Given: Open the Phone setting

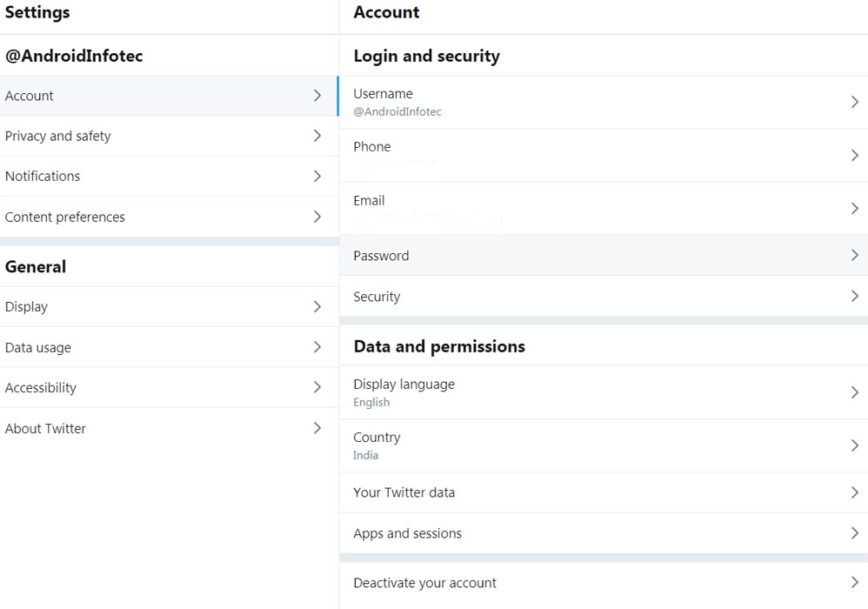Looking at the screenshot, I should [x=604, y=156].
